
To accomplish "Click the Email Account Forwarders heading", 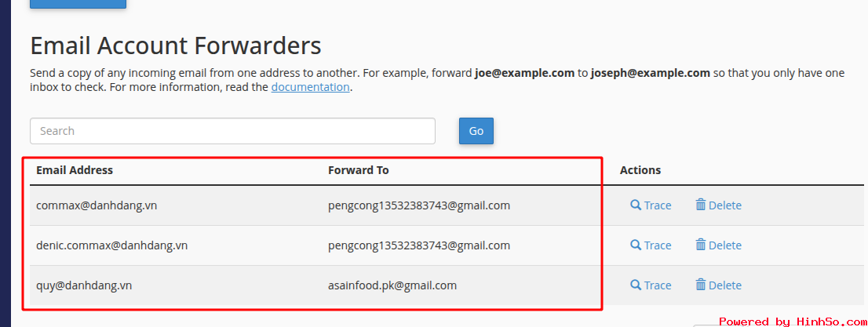I will (176, 45).
